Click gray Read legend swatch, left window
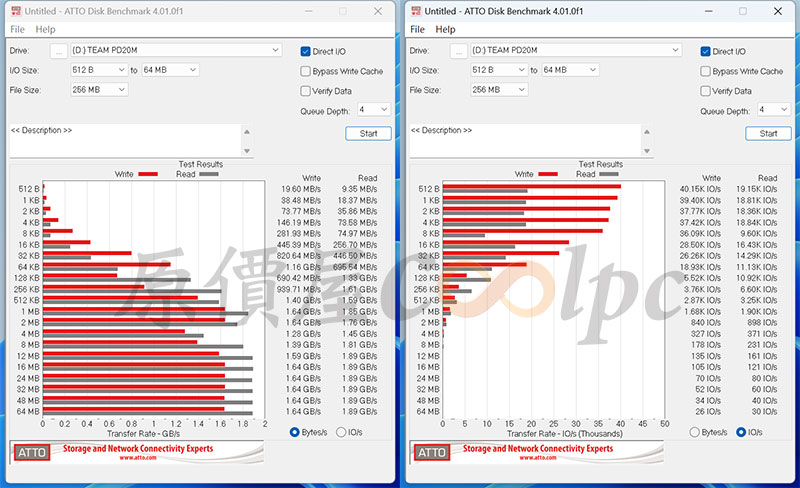The width and height of the screenshot is (800, 488). coord(209,174)
